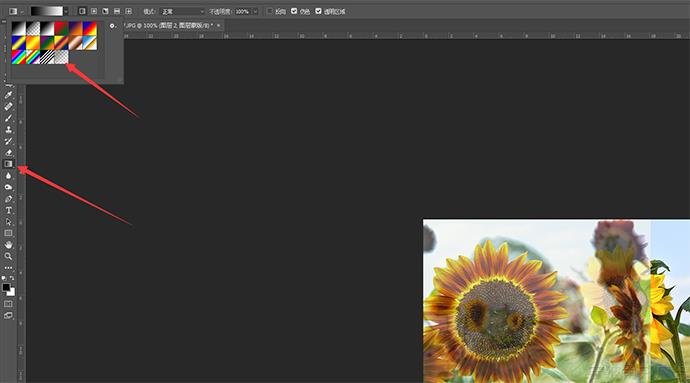Pick the blue-yellow-blue gradient swatch

click(x=18, y=43)
